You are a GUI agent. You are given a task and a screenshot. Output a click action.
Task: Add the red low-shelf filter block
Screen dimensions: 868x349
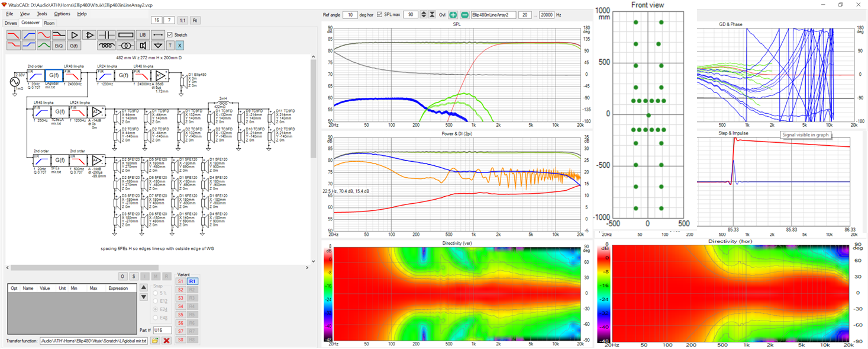[x=14, y=45]
